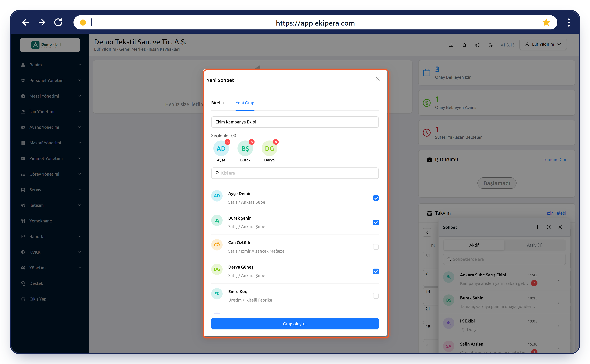The image size is (590, 364).
Task: Open options menu for Burak Şahin chat
Action: click(558, 302)
